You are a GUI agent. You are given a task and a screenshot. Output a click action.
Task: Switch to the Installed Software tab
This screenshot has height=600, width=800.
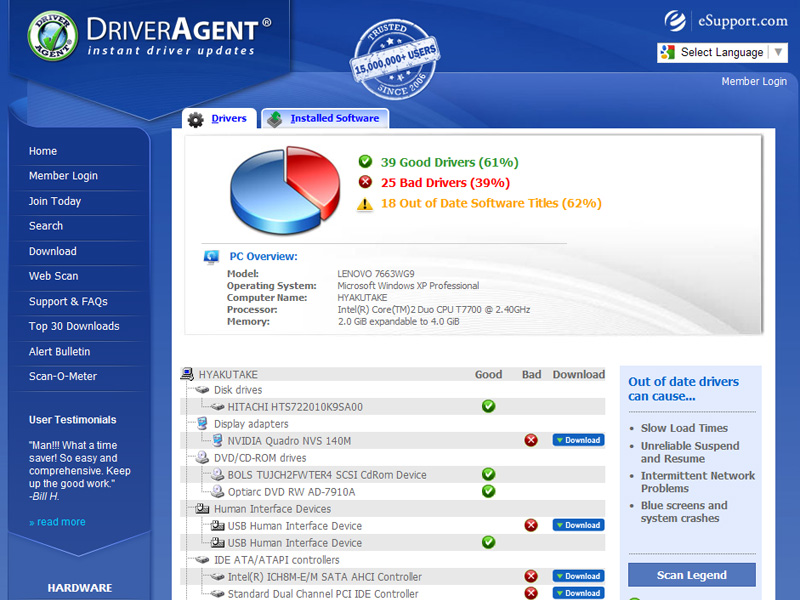(x=325, y=118)
